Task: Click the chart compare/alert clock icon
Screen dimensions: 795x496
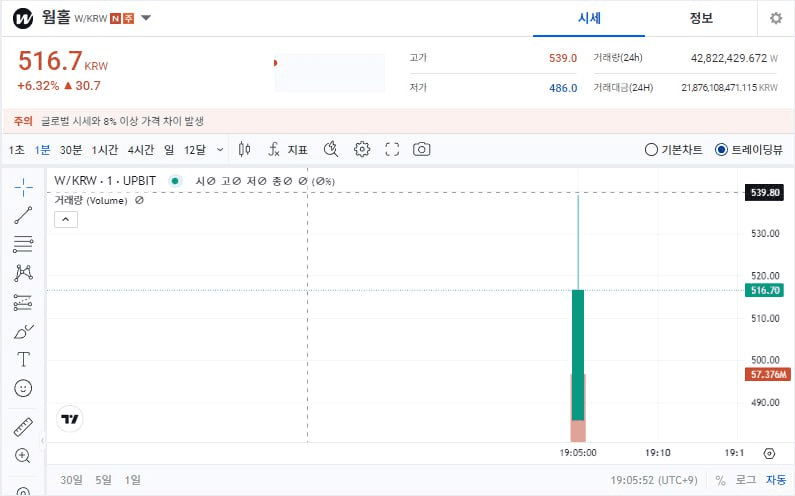Action: 331,149
